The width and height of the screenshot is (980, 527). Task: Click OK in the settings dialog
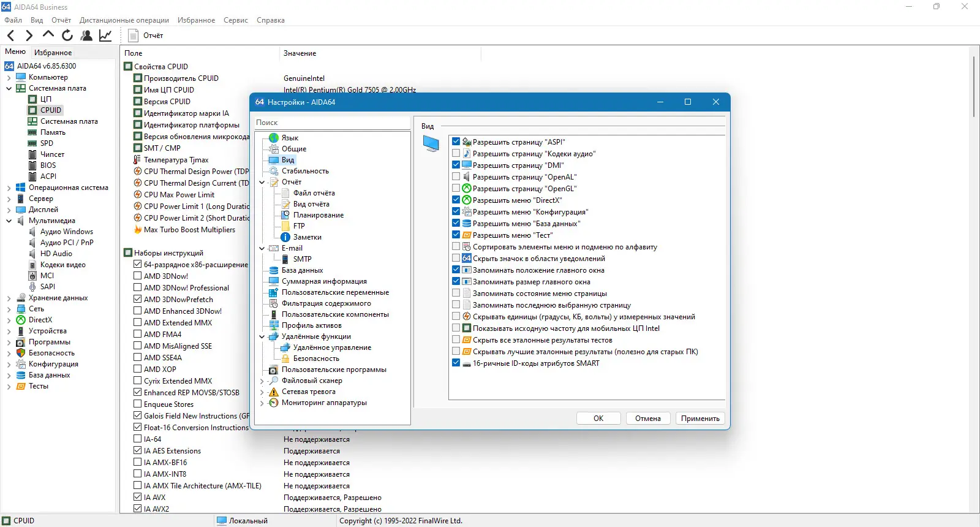click(x=598, y=419)
